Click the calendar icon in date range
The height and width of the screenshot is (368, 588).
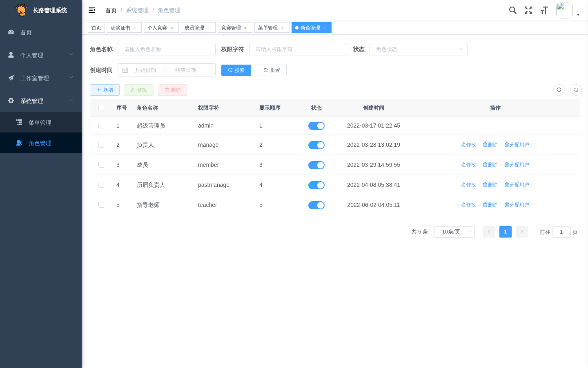click(x=125, y=70)
